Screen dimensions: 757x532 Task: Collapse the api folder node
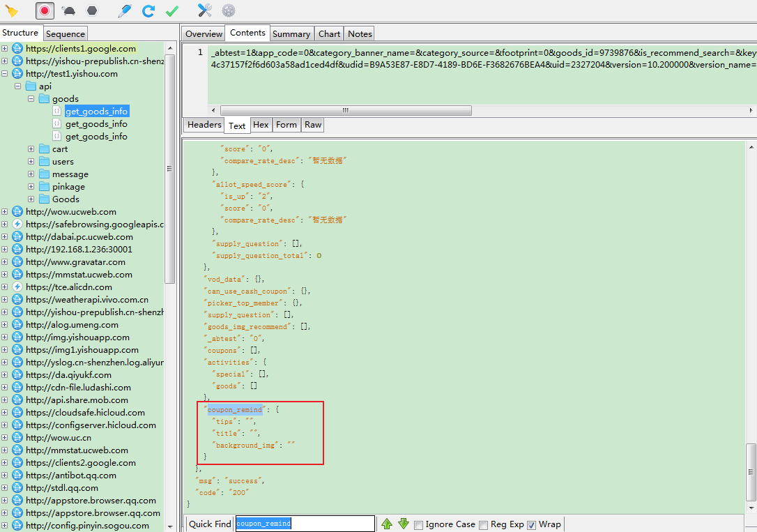(18, 86)
